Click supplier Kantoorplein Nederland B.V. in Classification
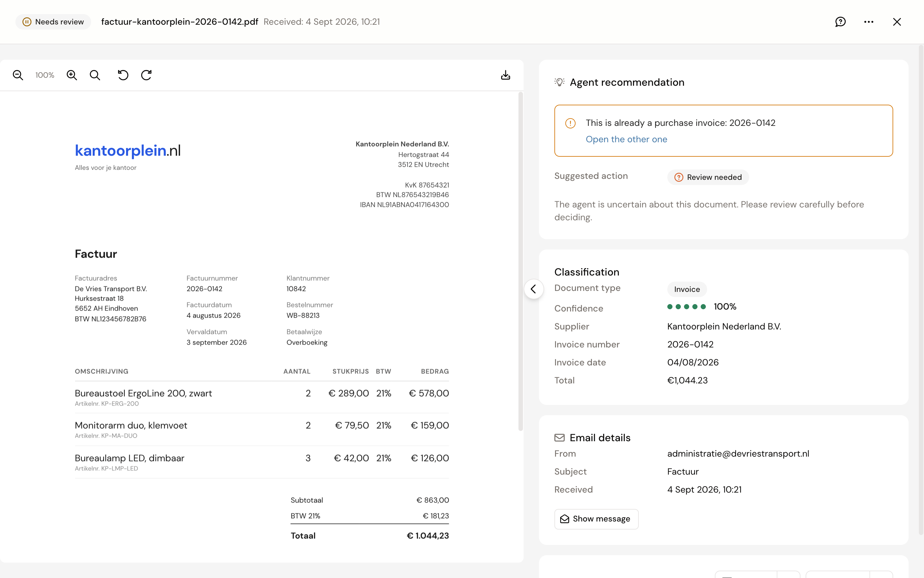This screenshot has width=924, height=578. (724, 327)
